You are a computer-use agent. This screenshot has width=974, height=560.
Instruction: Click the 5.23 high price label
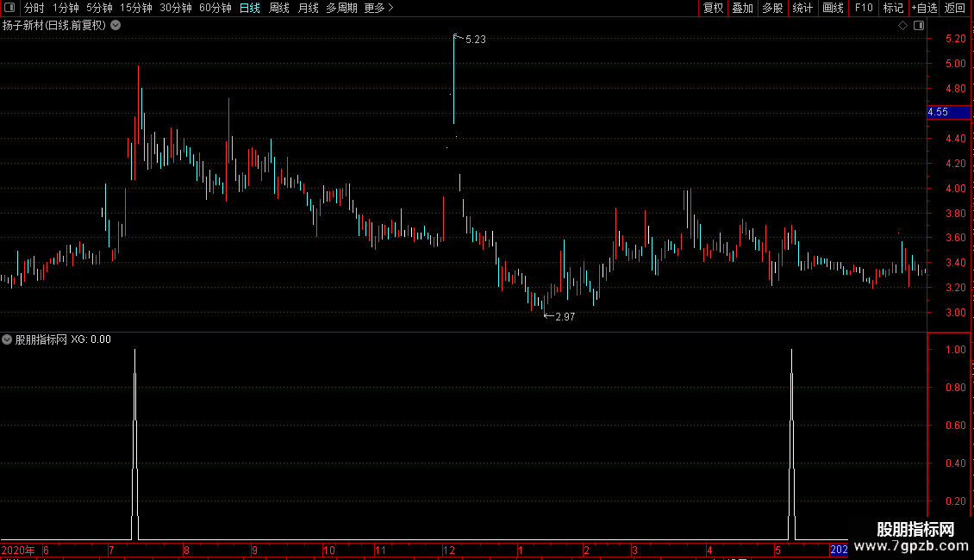(x=476, y=40)
